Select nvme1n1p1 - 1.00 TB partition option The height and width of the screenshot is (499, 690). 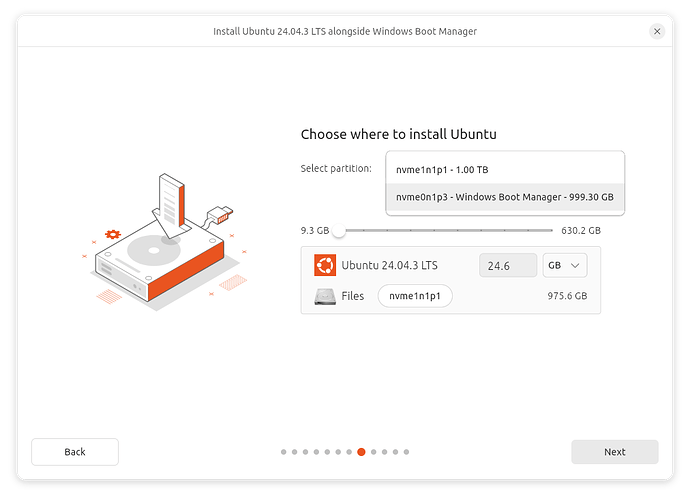505,169
